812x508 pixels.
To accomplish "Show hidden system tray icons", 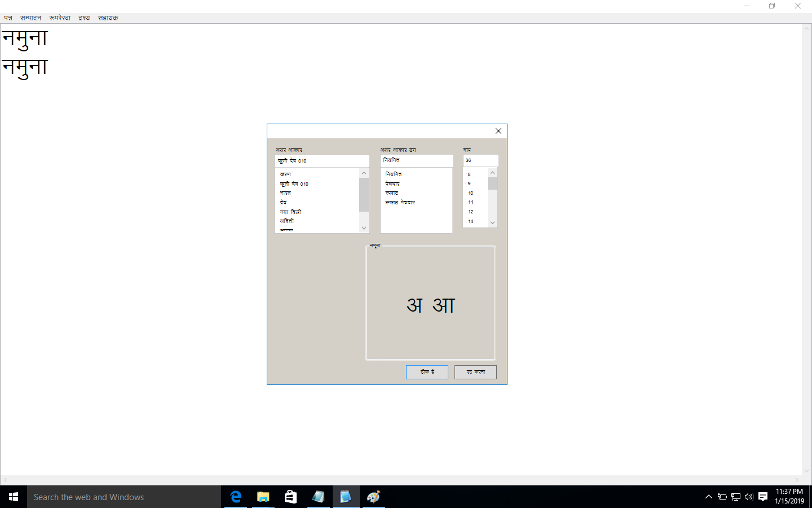I will pos(709,497).
